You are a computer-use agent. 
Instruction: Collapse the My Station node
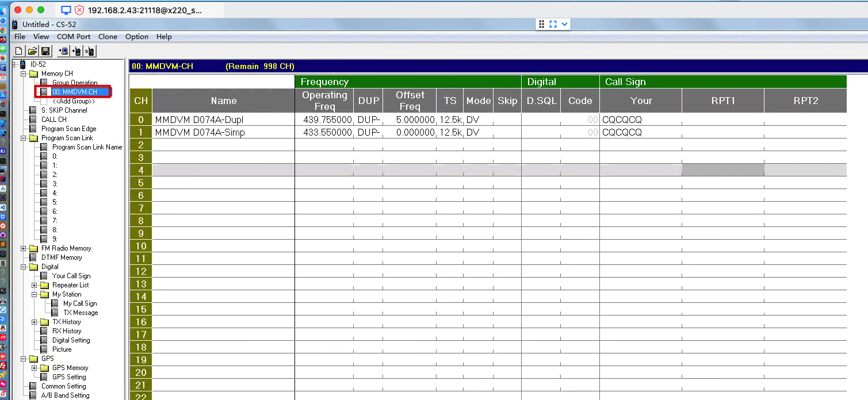point(35,294)
